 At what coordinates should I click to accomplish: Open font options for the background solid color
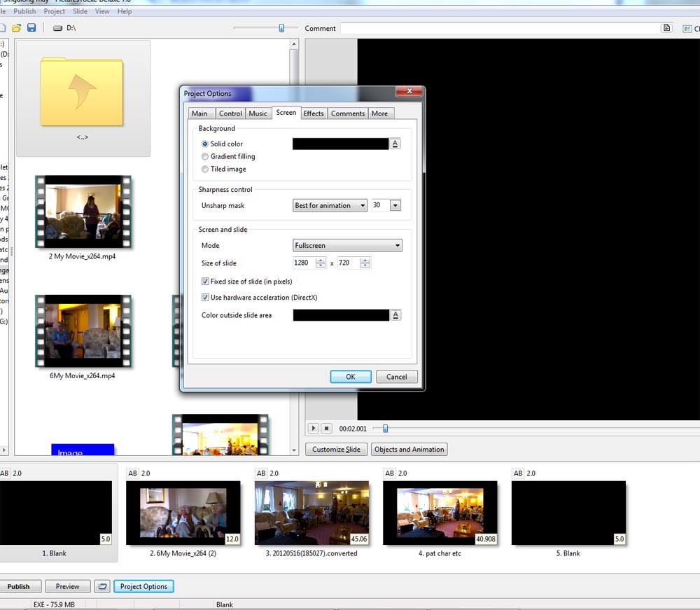click(395, 144)
